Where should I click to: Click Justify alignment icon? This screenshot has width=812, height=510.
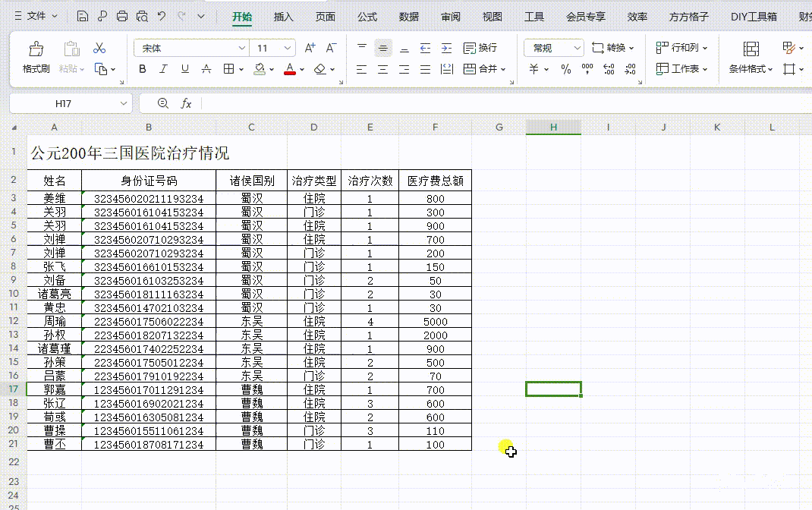tap(425, 69)
